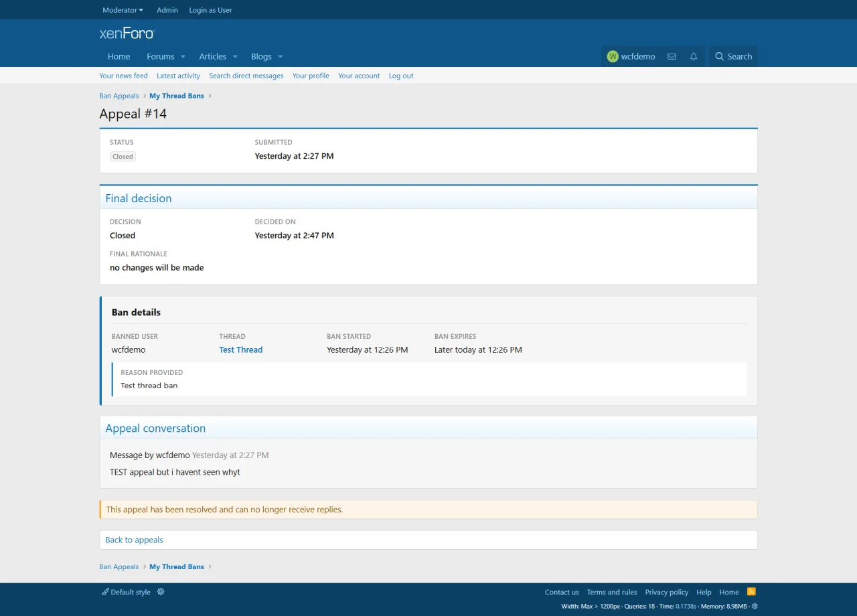Click Login as User link
Screen dimensions: 857x616
tap(210, 10)
